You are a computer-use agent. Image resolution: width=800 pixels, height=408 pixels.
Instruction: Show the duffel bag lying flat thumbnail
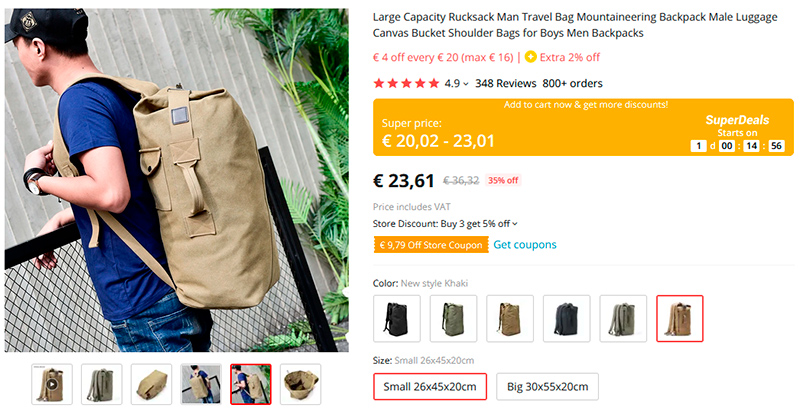pyautogui.click(x=151, y=384)
